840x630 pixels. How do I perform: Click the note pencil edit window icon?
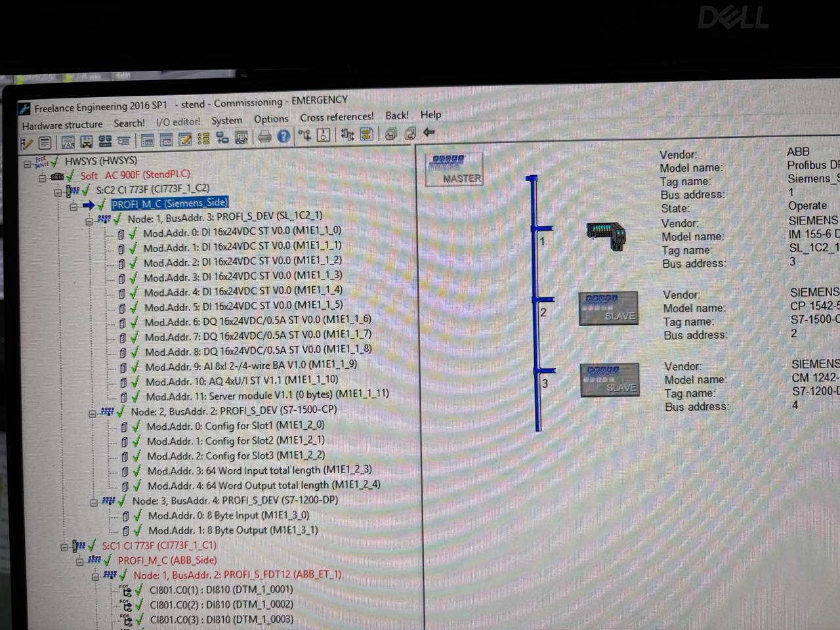point(185,139)
